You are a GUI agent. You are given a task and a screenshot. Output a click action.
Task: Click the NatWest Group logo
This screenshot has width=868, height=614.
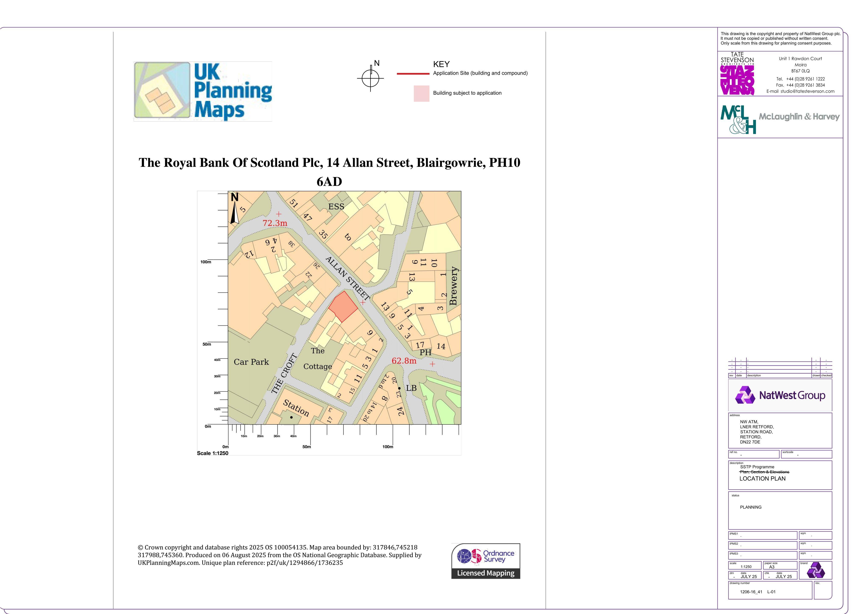click(x=780, y=395)
